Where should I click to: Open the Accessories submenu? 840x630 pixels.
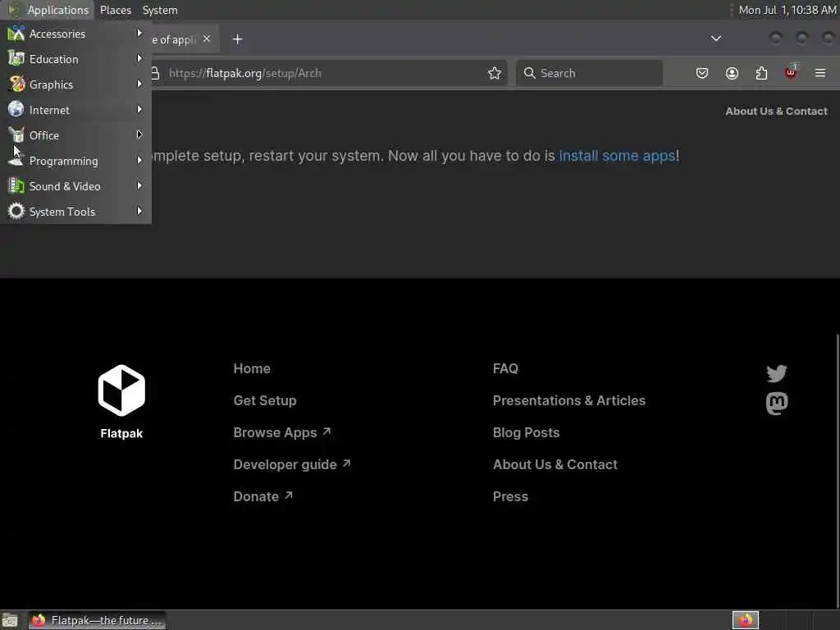[75, 34]
